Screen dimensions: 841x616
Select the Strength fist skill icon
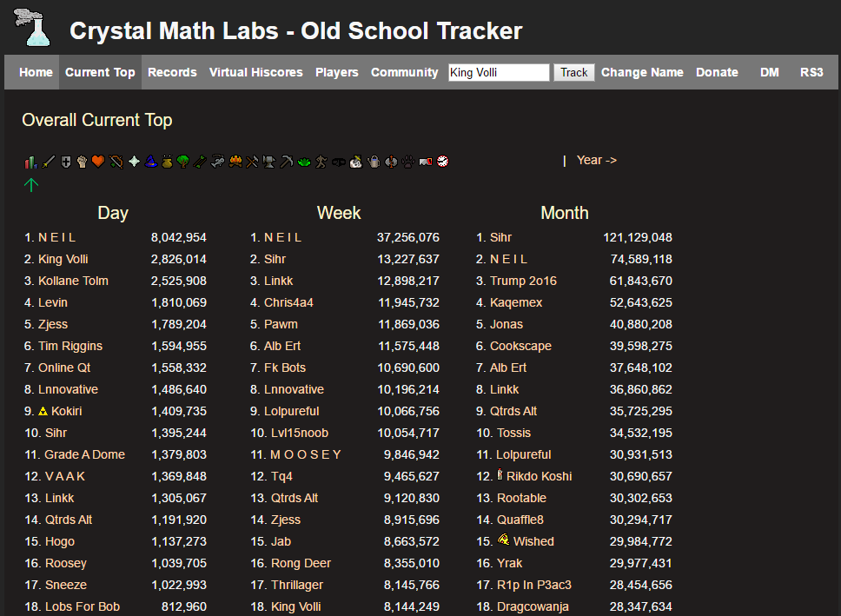[82, 162]
